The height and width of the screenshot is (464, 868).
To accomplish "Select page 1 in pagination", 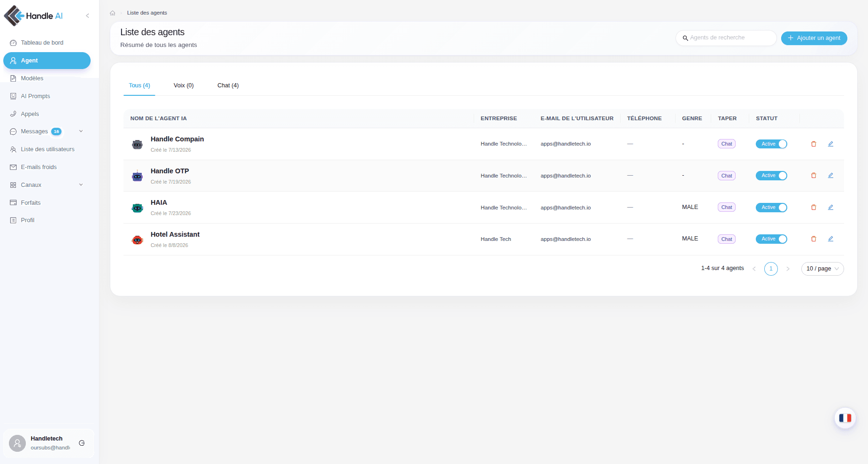I will [771, 269].
